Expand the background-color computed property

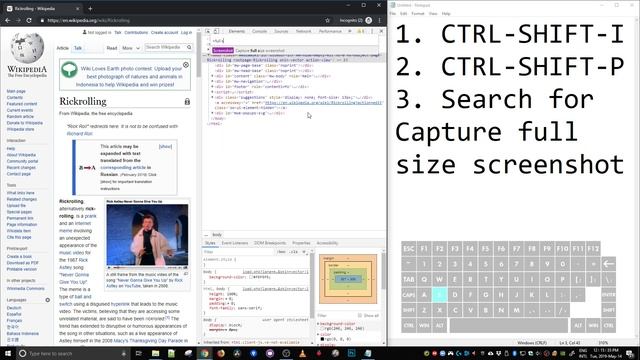tap(318, 324)
